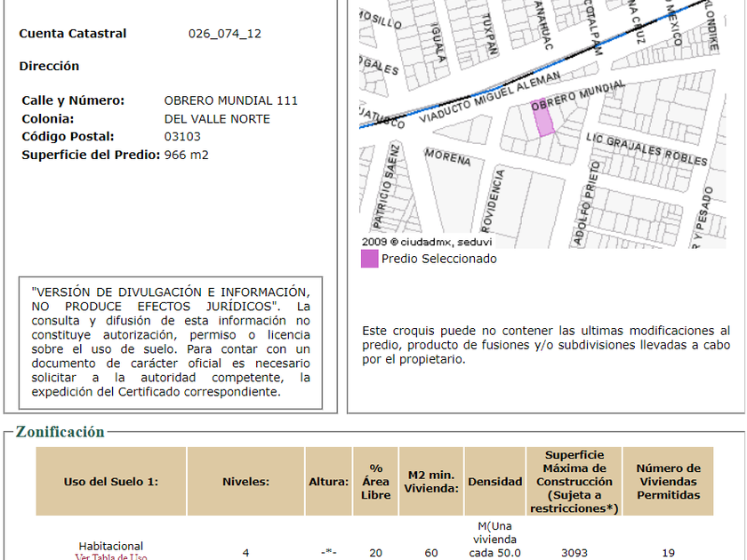Click the 'TUXPAN' street label on map

point(490,34)
